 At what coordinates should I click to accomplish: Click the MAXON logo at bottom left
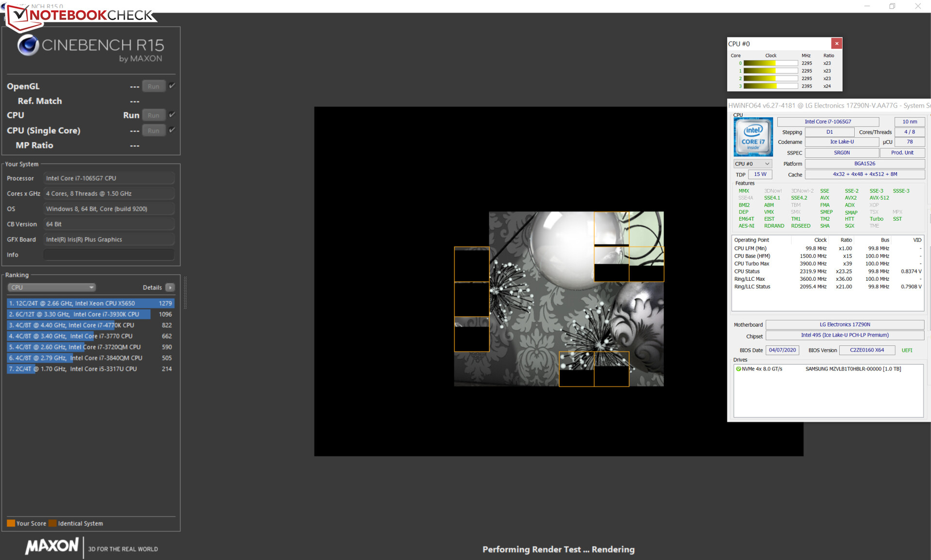click(x=51, y=546)
